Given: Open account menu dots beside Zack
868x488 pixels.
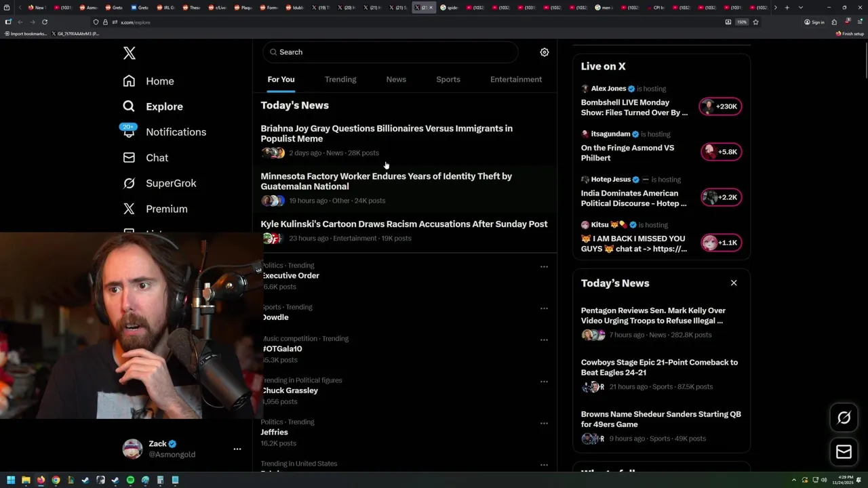Looking at the screenshot, I should (237, 449).
